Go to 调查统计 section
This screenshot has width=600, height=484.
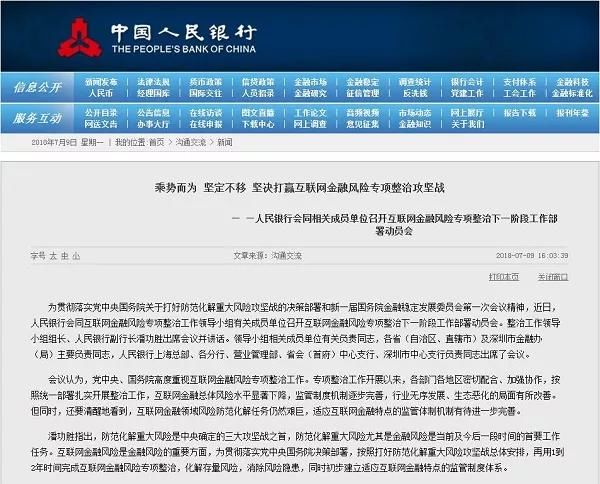[415, 82]
